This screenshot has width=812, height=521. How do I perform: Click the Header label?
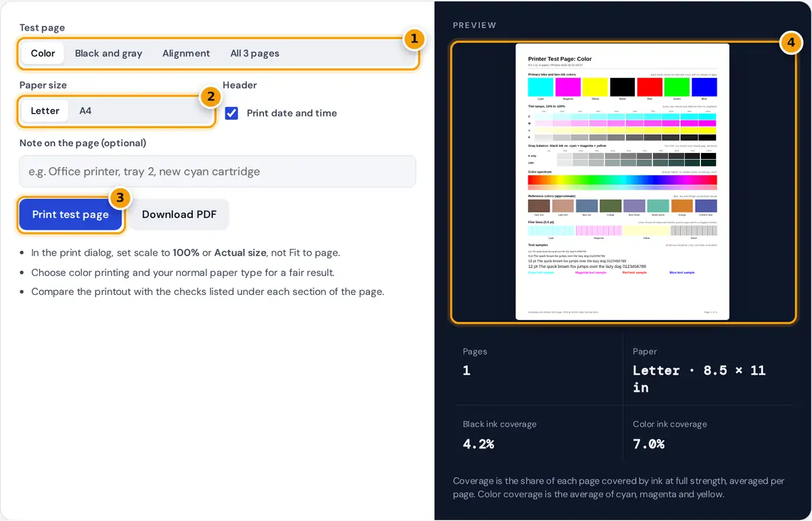[x=240, y=85]
